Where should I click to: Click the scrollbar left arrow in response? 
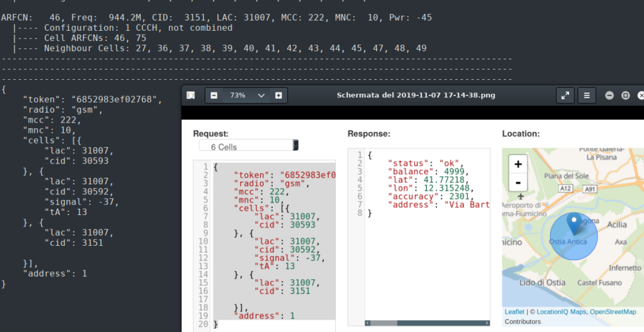(x=367, y=323)
